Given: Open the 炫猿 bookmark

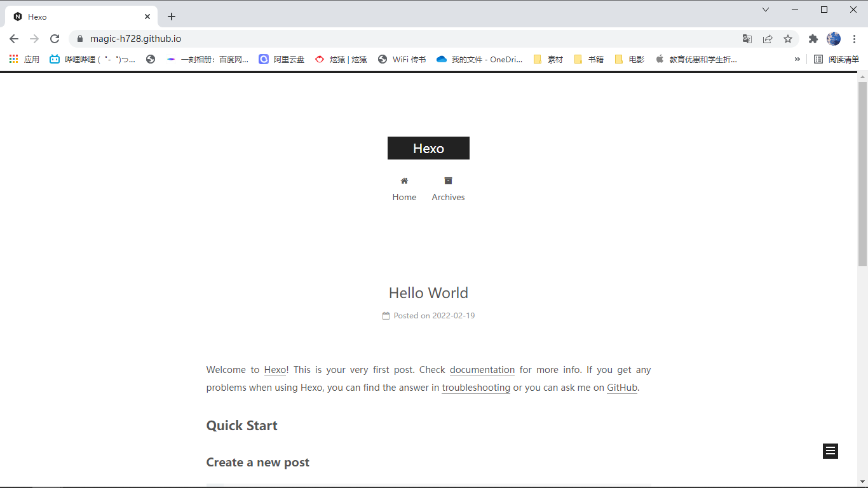Looking at the screenshot, I should tap(341, 59).
